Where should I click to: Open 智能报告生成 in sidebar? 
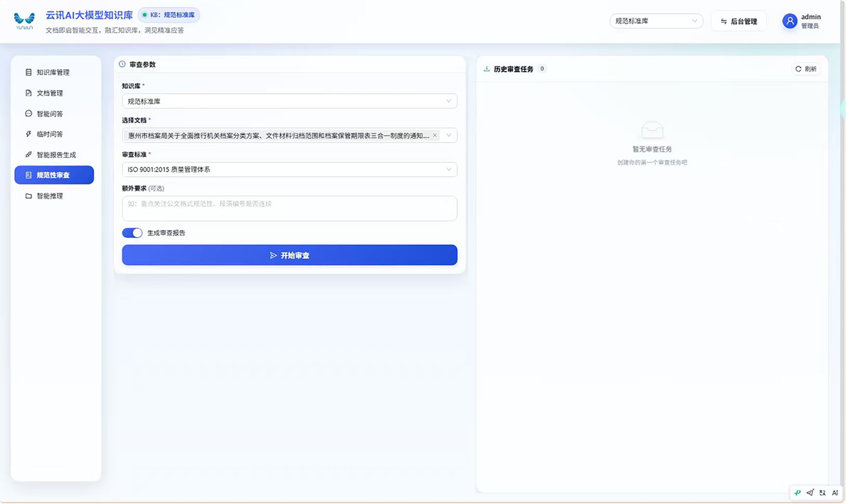pos(56,155)
